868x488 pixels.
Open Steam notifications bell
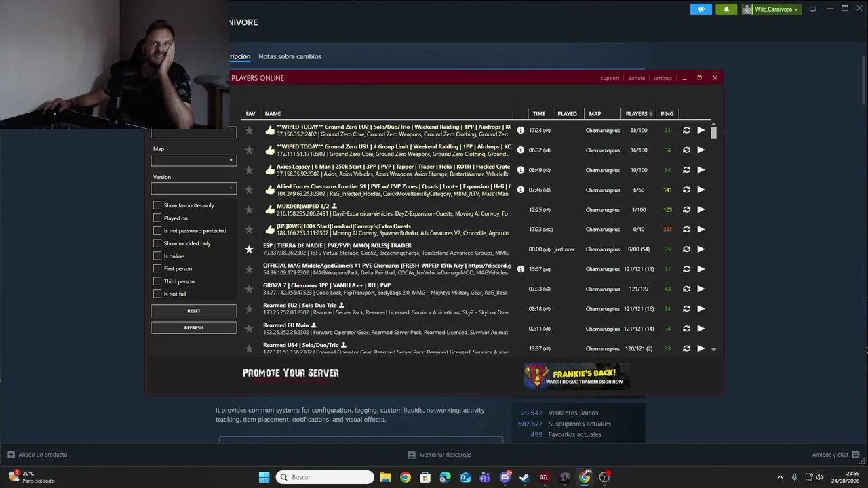(x=726, y=9)
